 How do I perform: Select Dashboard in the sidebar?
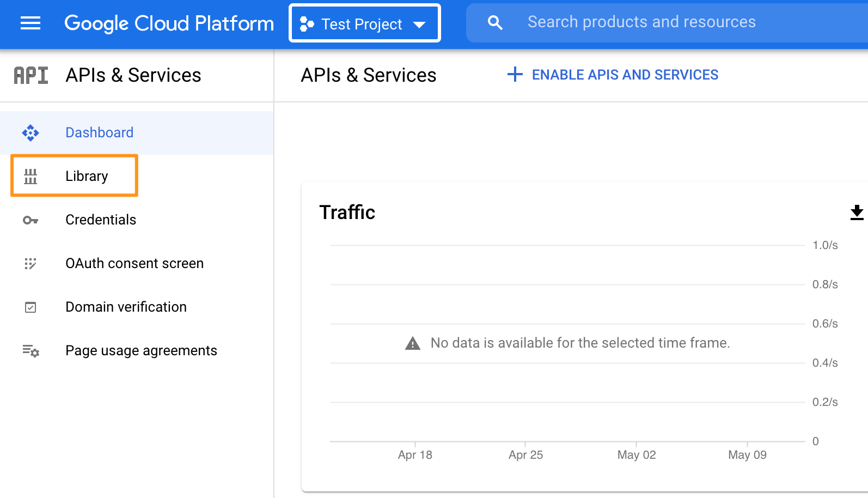coord(137,132)
